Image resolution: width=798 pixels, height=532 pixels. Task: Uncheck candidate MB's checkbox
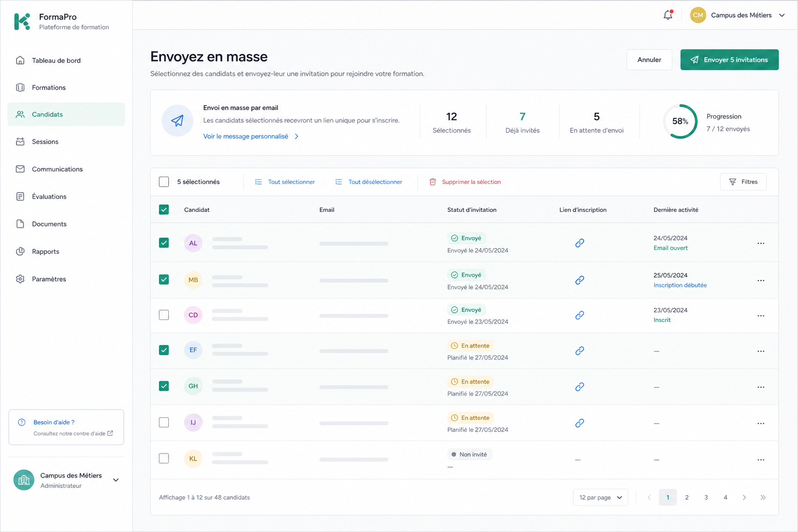[x=164, y=280]
